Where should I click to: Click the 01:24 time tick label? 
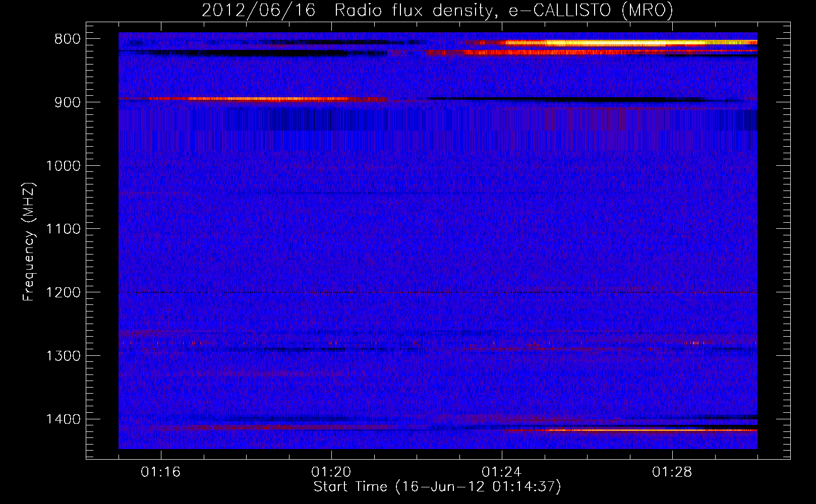(502, 472)
